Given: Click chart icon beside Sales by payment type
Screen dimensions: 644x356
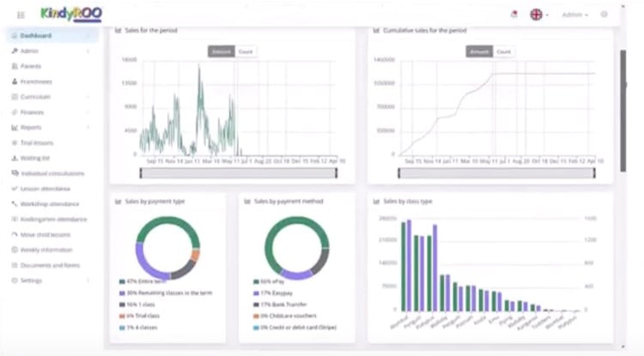Looking at the screenshot, I should (118, 202).
